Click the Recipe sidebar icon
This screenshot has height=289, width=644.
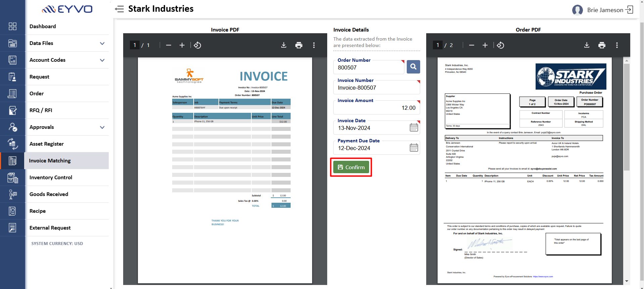pos(12,211)
